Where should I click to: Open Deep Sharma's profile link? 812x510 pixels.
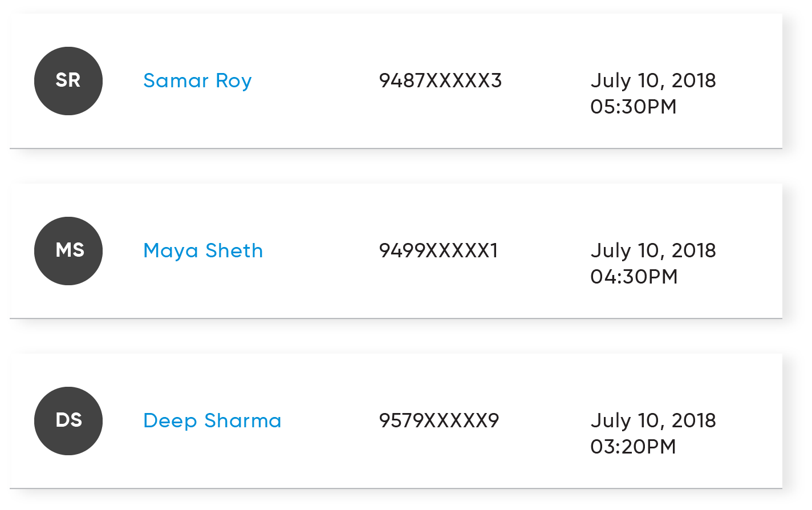point(212,421)
